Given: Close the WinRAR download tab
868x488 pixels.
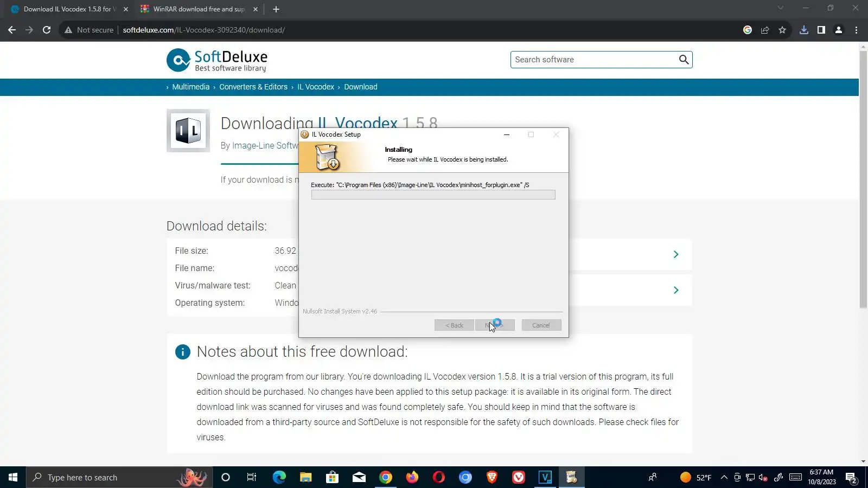Looking at the screenshot, I should (x=256, y=9).
